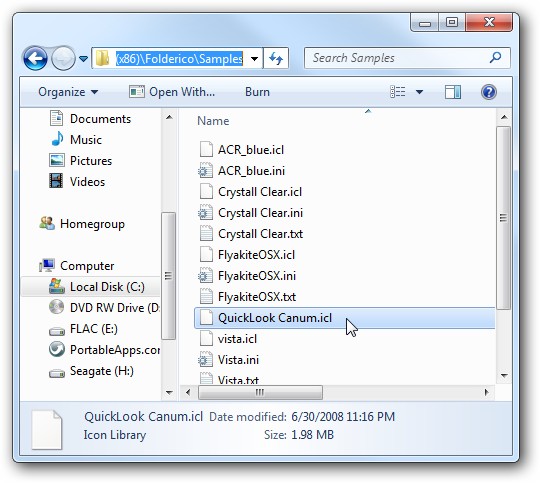Select file Vista.ini
Viewport: 540px width, 483px height.
tap(238, 360)
